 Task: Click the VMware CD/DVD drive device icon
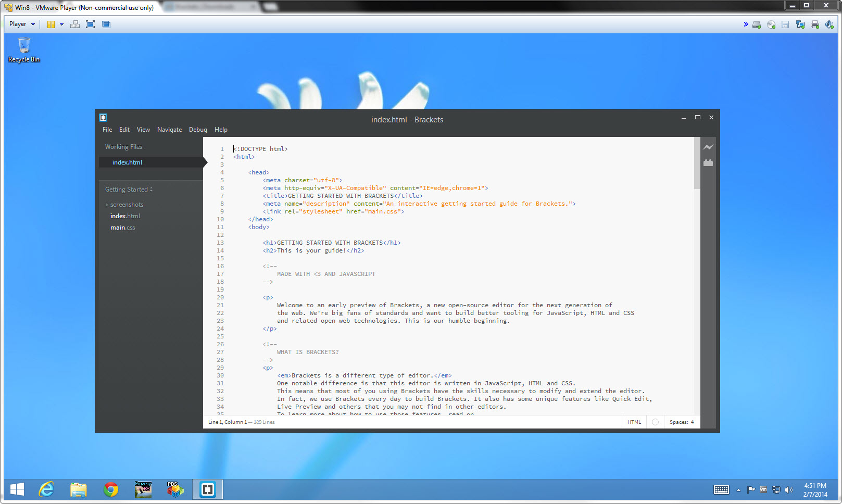771,24
